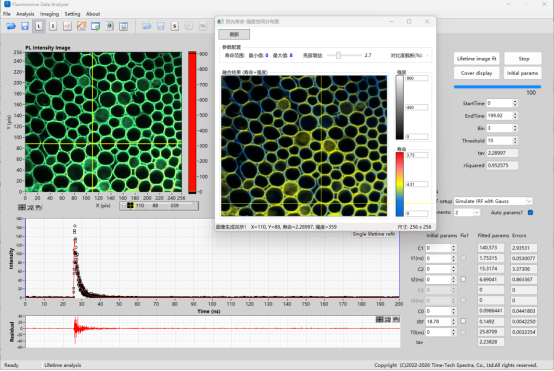This screenshot has width=554, height=371.
Task: Click the blue Save disk toolbar icon
Action: [25, 26]
